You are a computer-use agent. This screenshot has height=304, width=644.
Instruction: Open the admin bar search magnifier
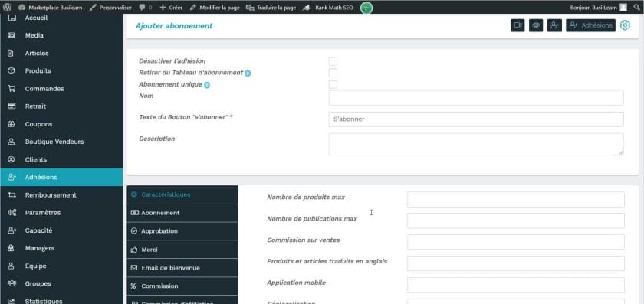tap(636, 8)
